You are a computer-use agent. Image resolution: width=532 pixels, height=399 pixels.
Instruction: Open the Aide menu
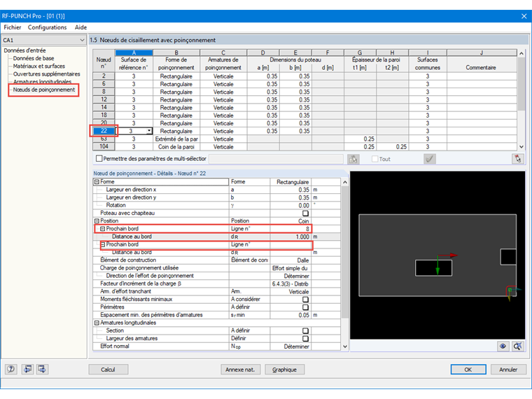(80, 27)
